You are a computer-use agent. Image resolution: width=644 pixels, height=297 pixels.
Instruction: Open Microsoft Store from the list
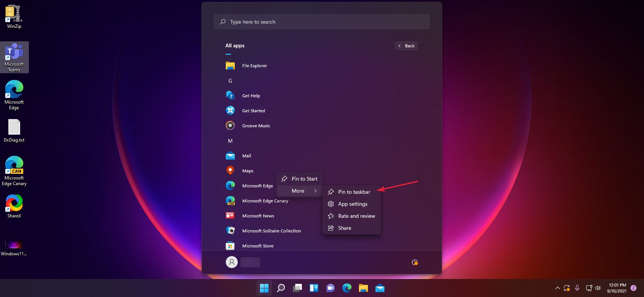[x=249, y=246]
